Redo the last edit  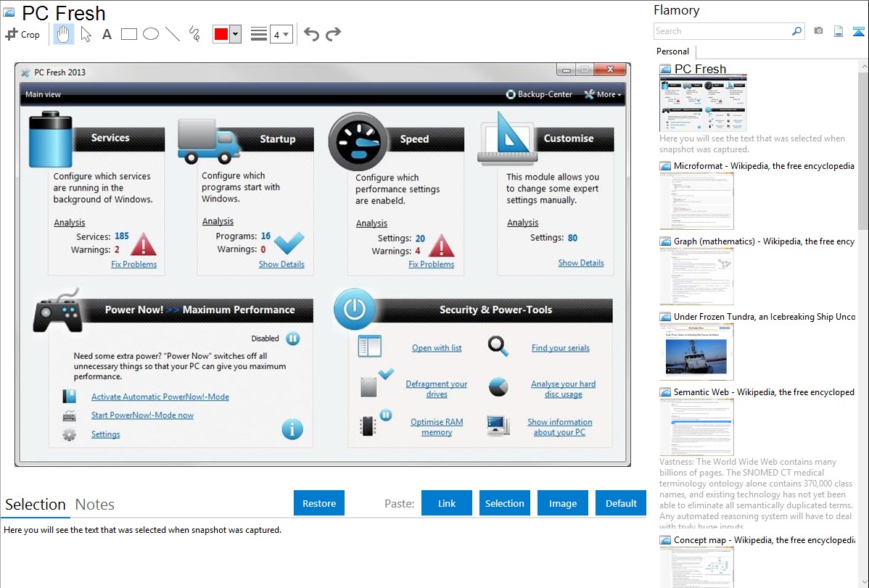(x=333, y=34)
